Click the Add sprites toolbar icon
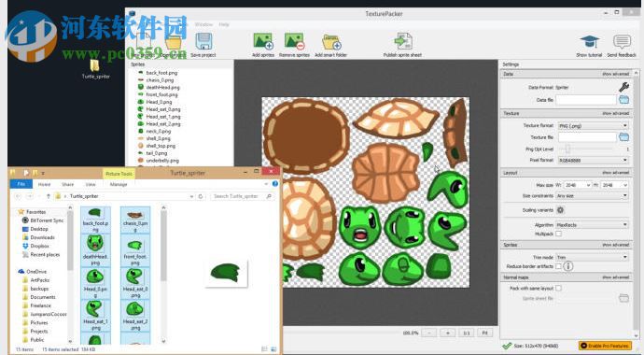The width and height of the screenshot is (644, 355). [263, 41]
